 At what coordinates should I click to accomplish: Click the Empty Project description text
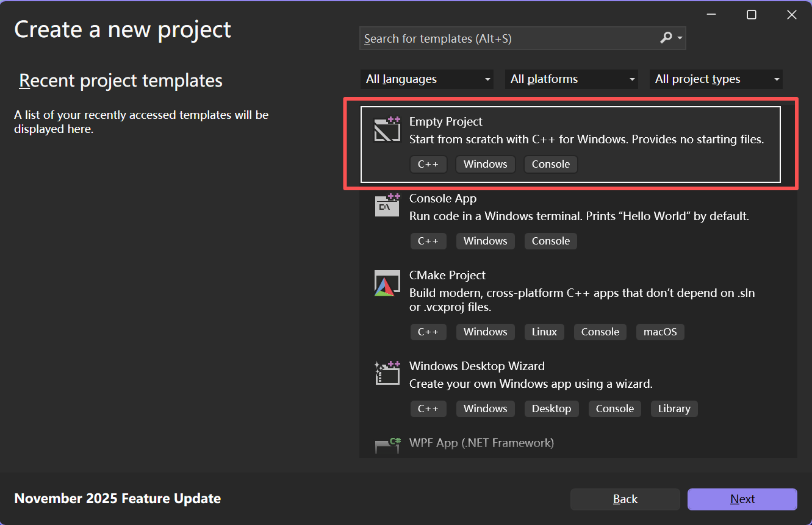586,140
